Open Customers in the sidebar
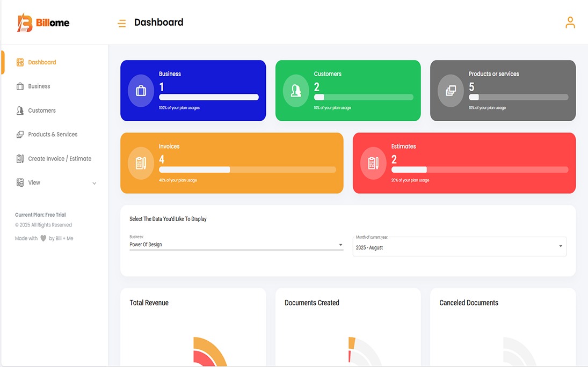The image size is (588, 367). 41,111
